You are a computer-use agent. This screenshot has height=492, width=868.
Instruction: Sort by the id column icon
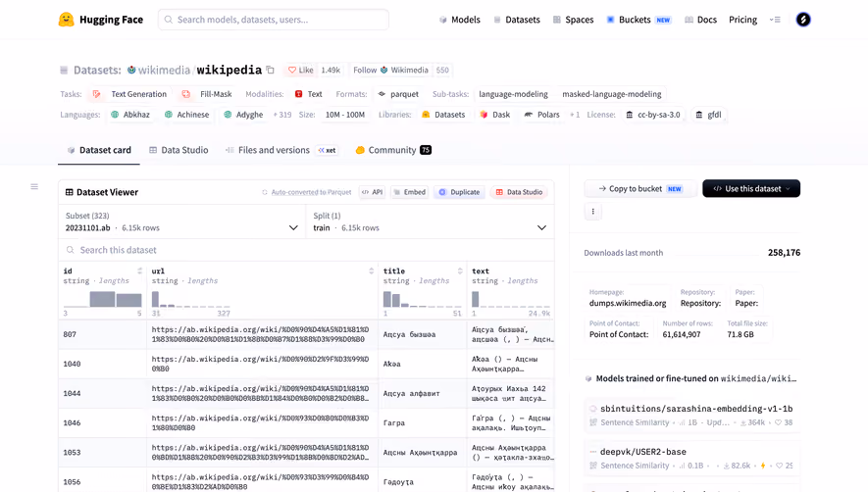(x=139, y=271)
